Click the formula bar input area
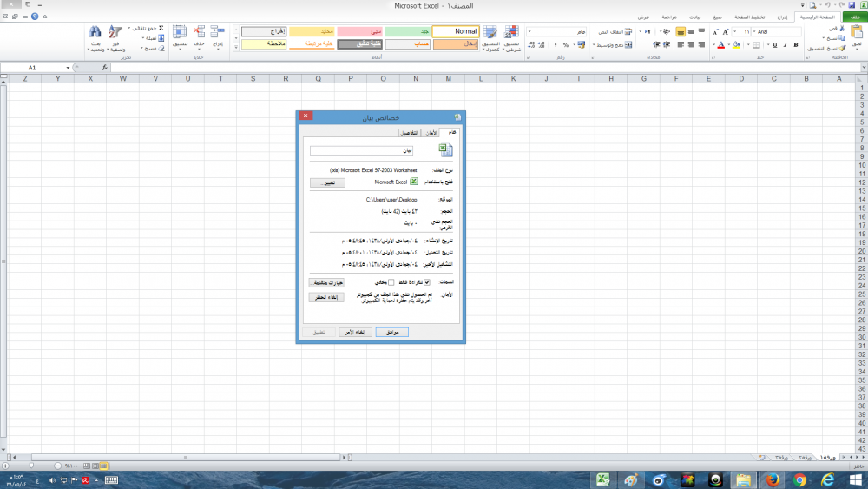Viewport: 868px width, 489px height. coord(485,68)
